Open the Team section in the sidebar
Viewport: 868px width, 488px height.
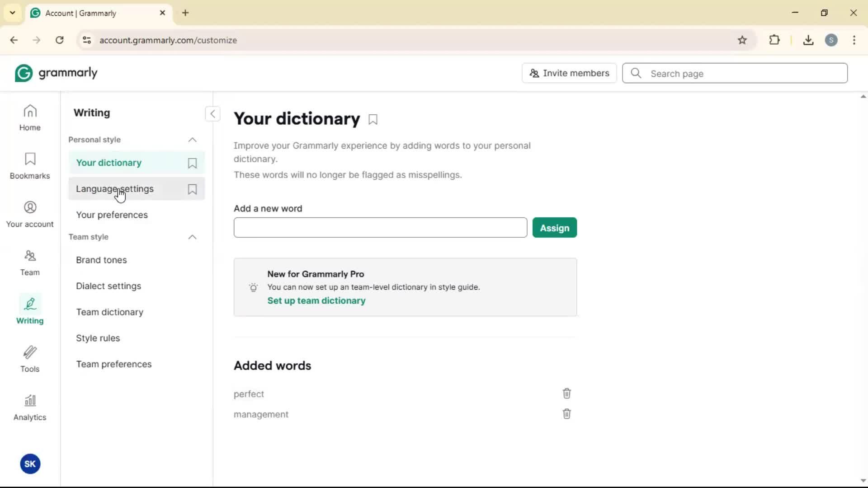(x=30, y=263)
